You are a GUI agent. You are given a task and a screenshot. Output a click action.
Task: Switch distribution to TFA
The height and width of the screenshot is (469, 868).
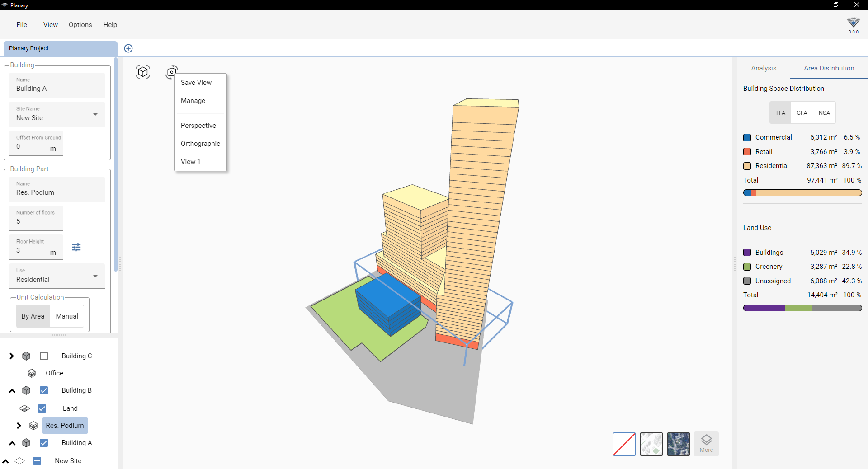(x=780, y=113)
